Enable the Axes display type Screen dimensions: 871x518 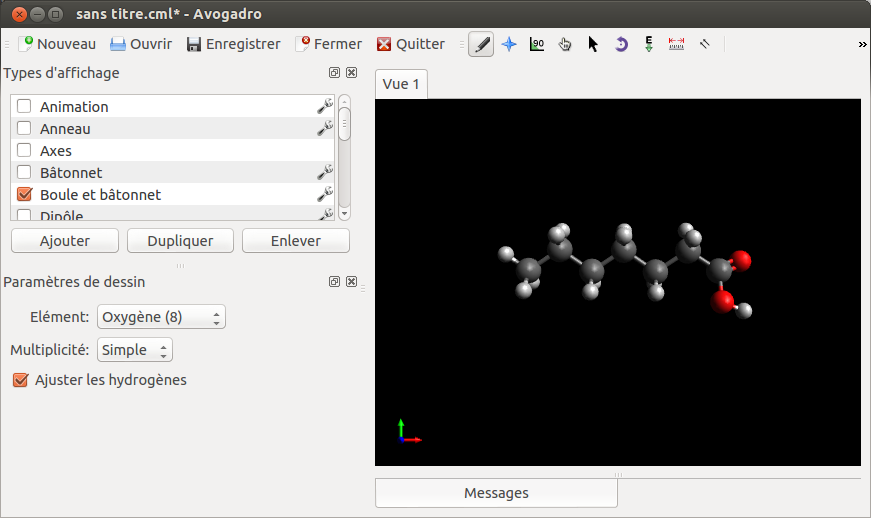24,150
